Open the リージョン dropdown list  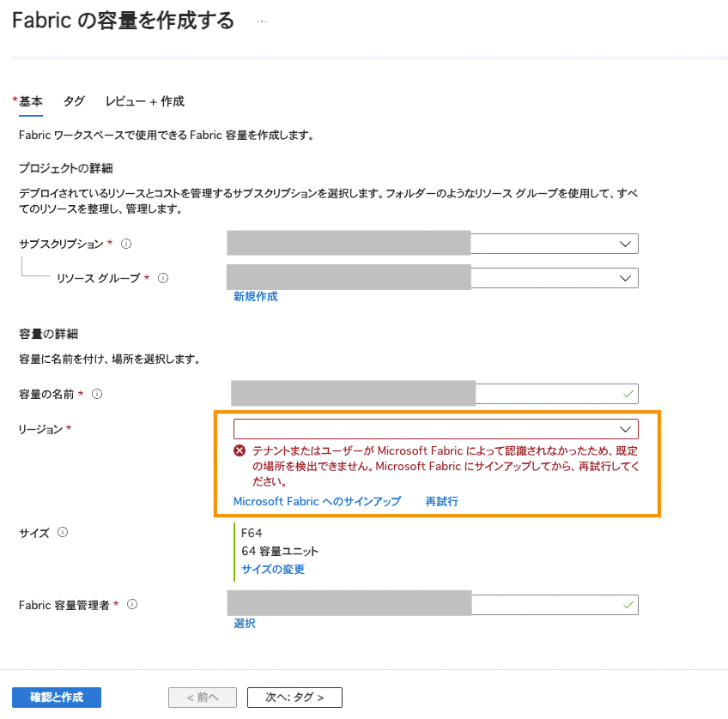625,429
